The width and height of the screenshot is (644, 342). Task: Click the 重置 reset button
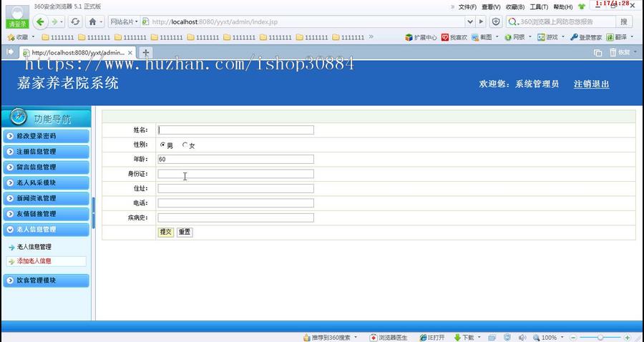(185, 232)
